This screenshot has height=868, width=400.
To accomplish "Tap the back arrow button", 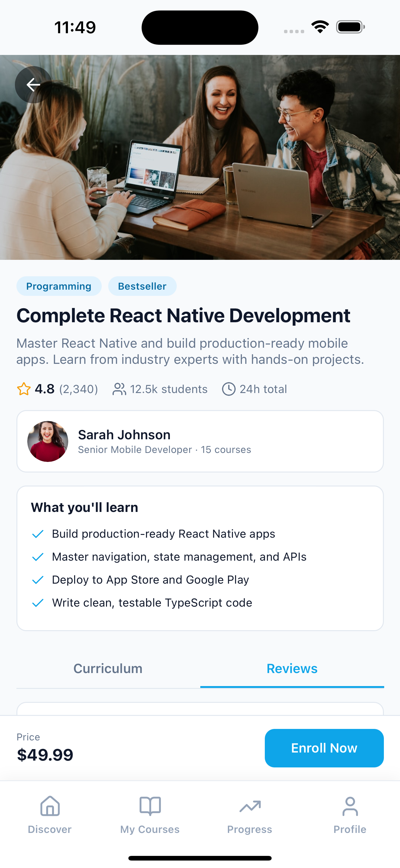I will (33, 84).
